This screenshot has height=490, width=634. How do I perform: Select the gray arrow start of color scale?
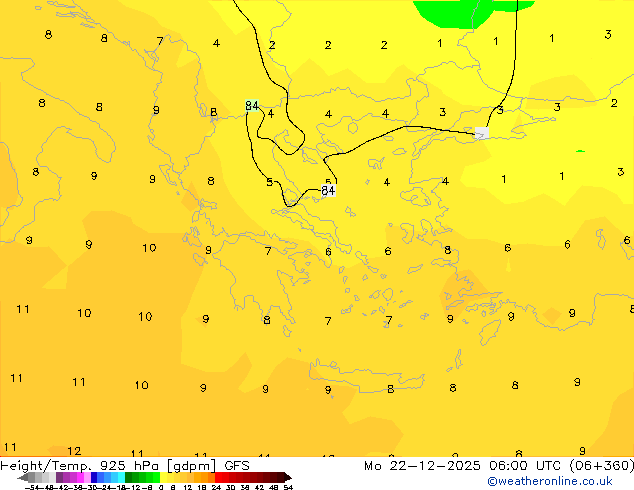tap(22, 477)
